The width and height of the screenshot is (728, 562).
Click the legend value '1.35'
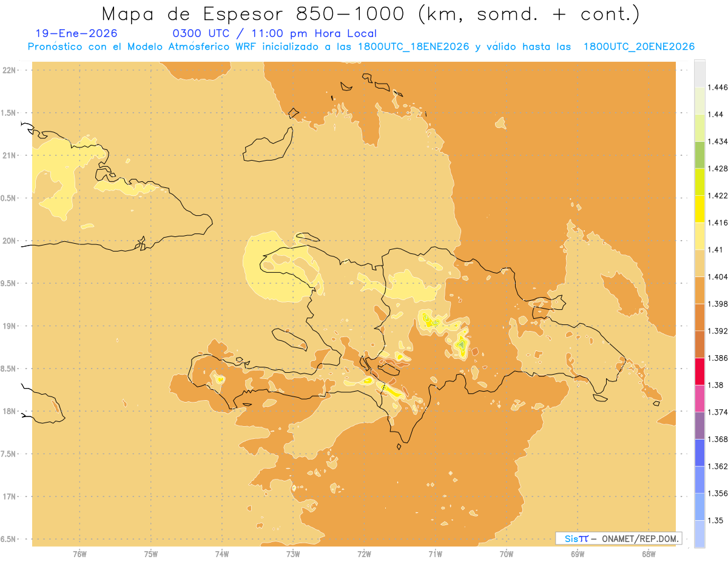[x=715, y=520]
